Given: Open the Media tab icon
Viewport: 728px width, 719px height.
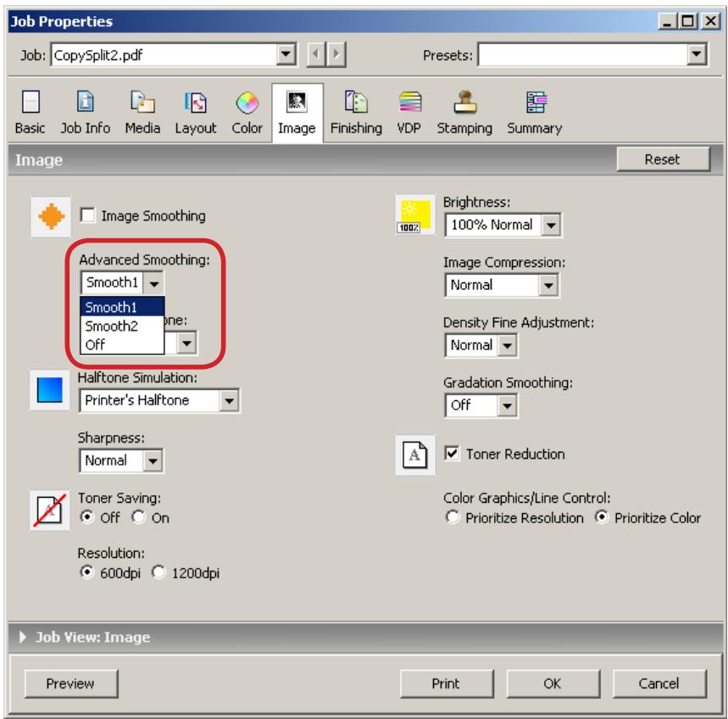Looking at the screenshot, I should click(142, 101).
